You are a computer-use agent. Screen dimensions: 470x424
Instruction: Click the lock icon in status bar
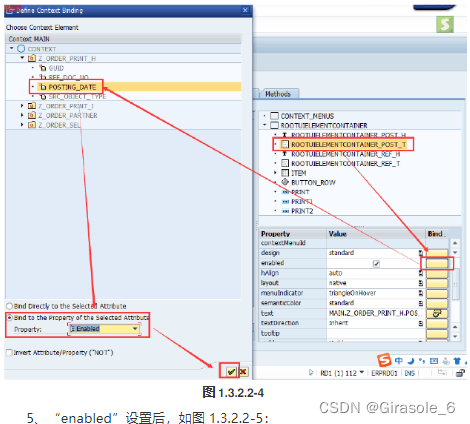pos(460,373)
